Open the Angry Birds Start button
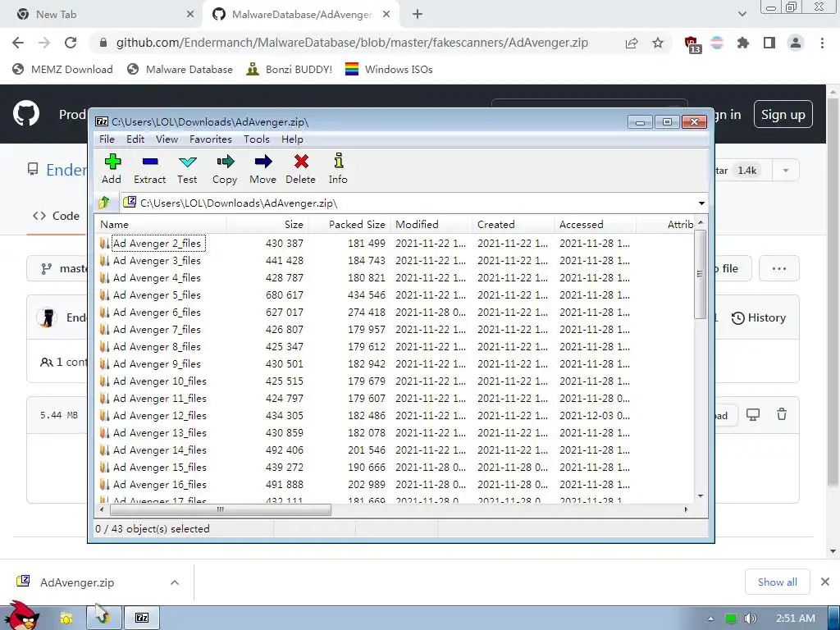The image size is (840, 630). click(x=21, y=615)
